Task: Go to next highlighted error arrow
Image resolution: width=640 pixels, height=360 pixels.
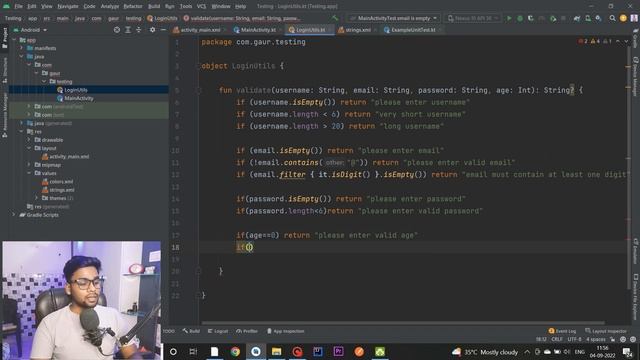Action: tap(626, 41)
